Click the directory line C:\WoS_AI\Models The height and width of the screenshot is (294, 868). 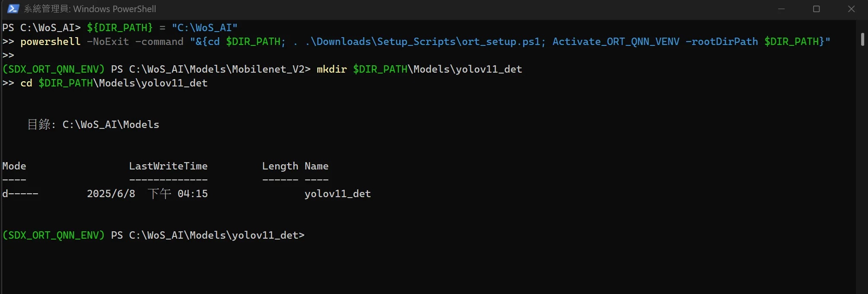tap(93, 125)
